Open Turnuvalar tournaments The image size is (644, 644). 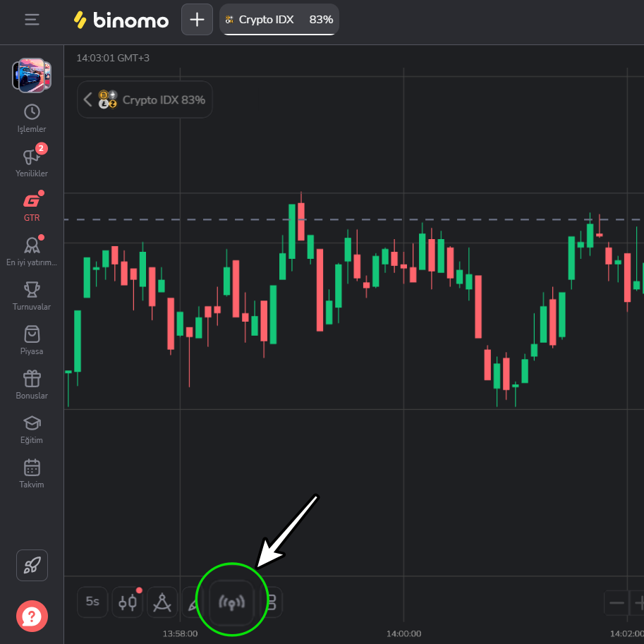tap(32, 296)
